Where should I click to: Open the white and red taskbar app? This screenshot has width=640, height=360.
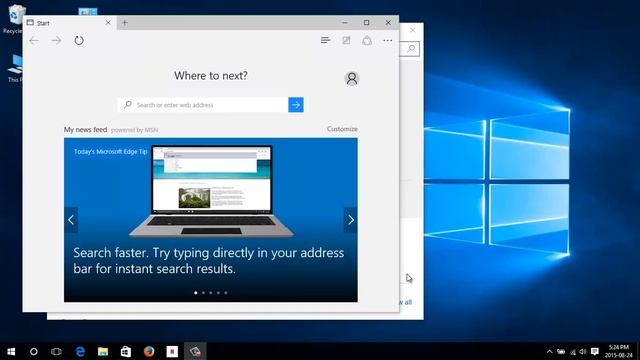click(x=172, y=351)
